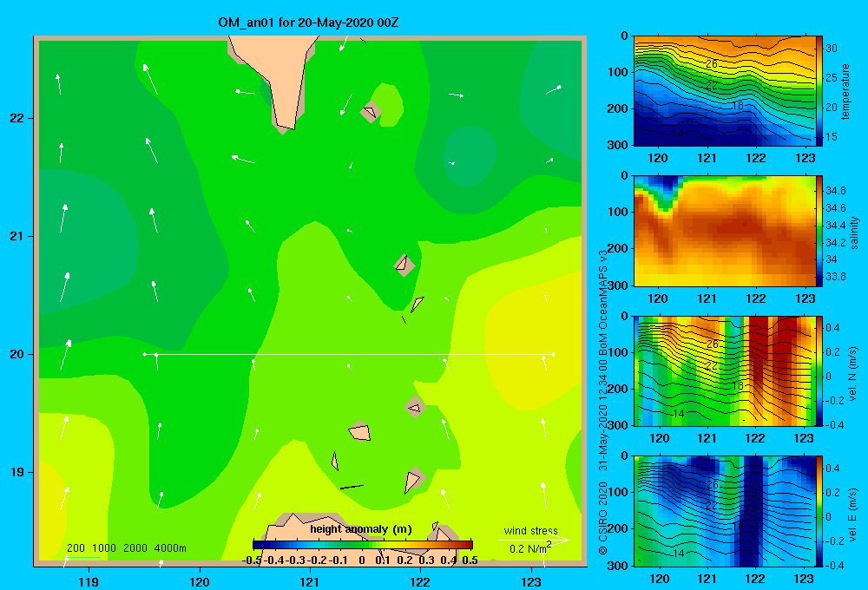
Task: Click the "0.2 N/m" wind stress value
Action: tap(530, 548)
